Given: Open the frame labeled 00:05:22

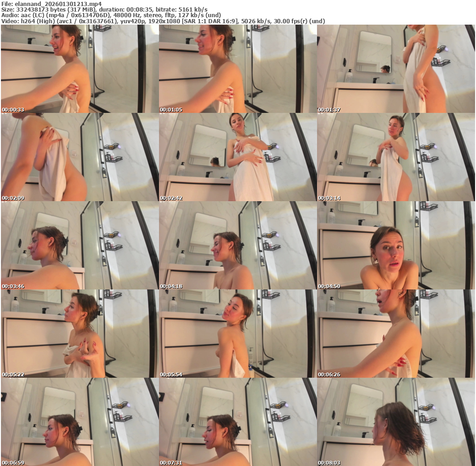Looking at the screenshot, I should coord(79,334).
